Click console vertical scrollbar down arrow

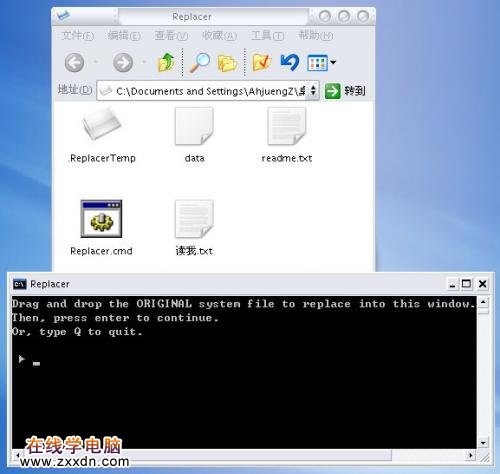click(x=483, y=443)
